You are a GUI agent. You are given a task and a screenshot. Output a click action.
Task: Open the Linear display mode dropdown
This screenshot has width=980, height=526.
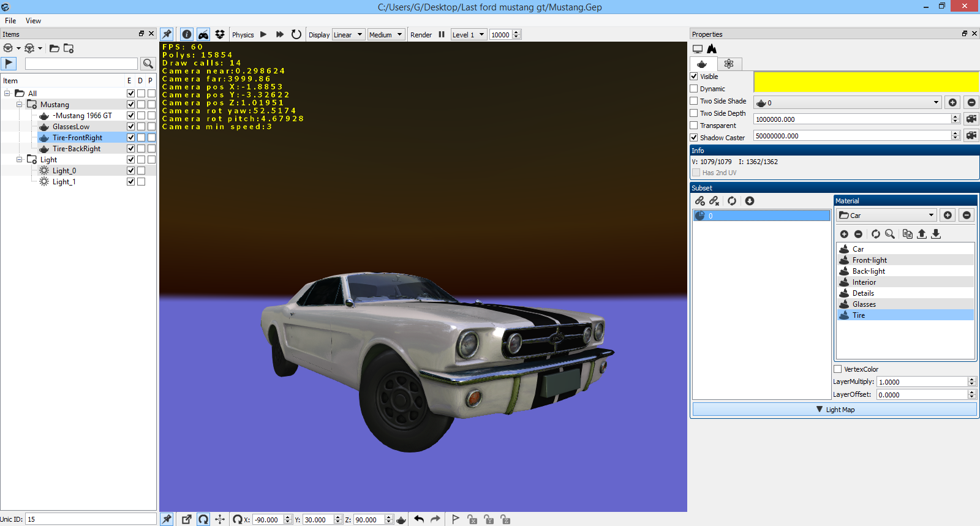(x=349, y=35)
